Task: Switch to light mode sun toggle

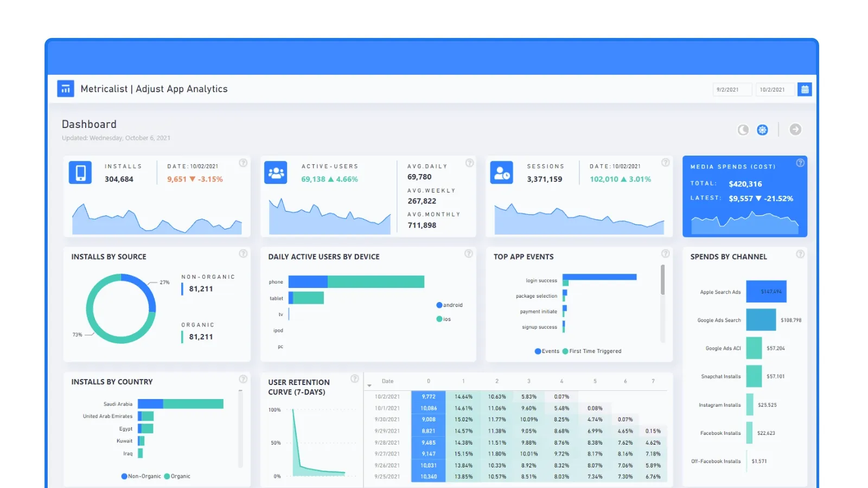Action: [x=762, y=130]
